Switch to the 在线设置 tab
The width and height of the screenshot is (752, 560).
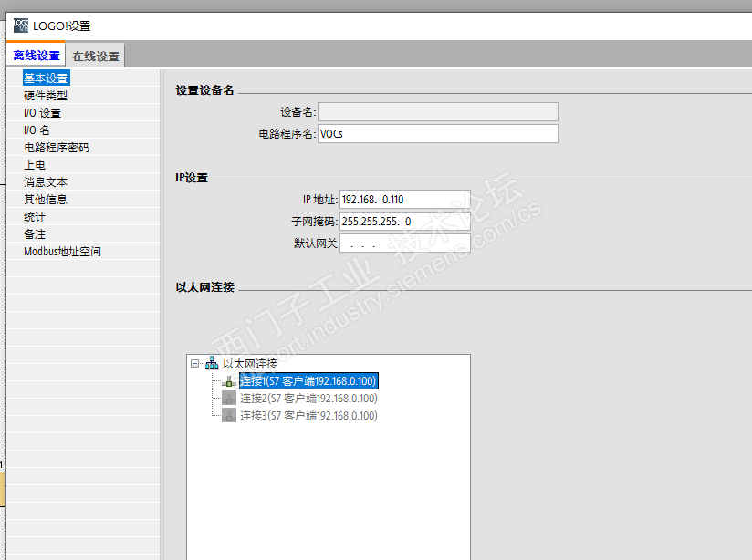click(x=96, y=57)
